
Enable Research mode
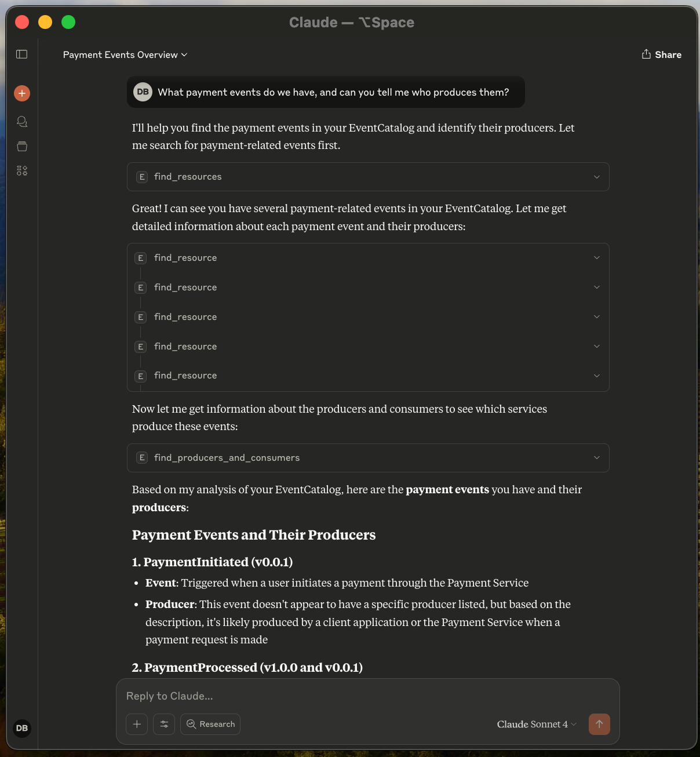coord(210,724)
